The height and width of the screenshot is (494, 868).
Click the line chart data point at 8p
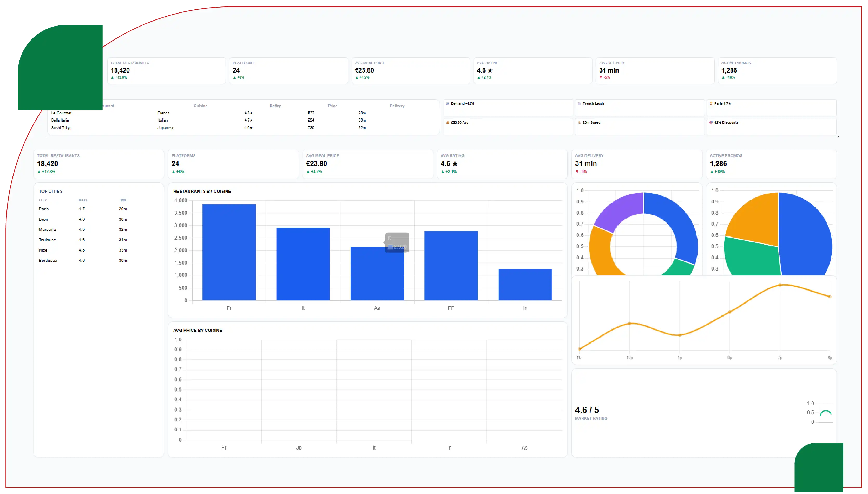pos(830,297)
